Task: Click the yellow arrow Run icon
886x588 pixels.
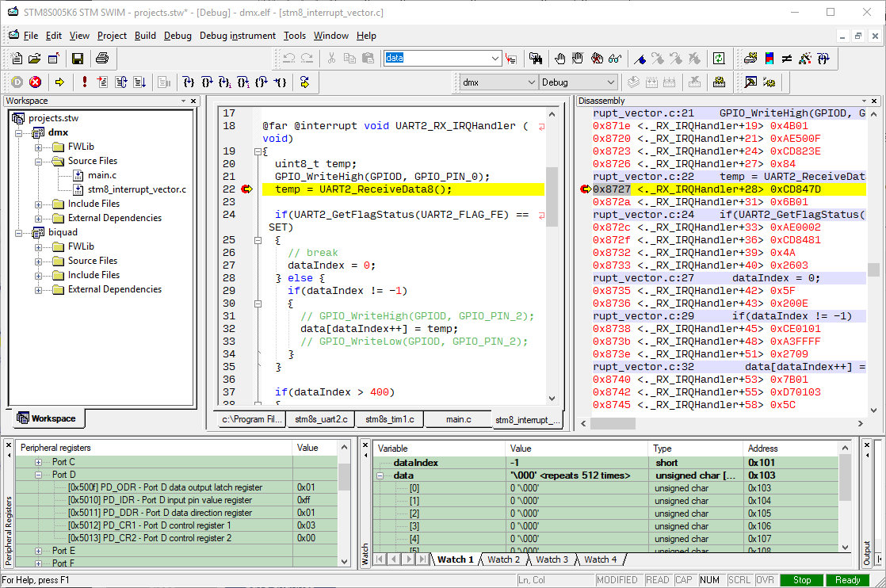Action: [x=59, y=82]
